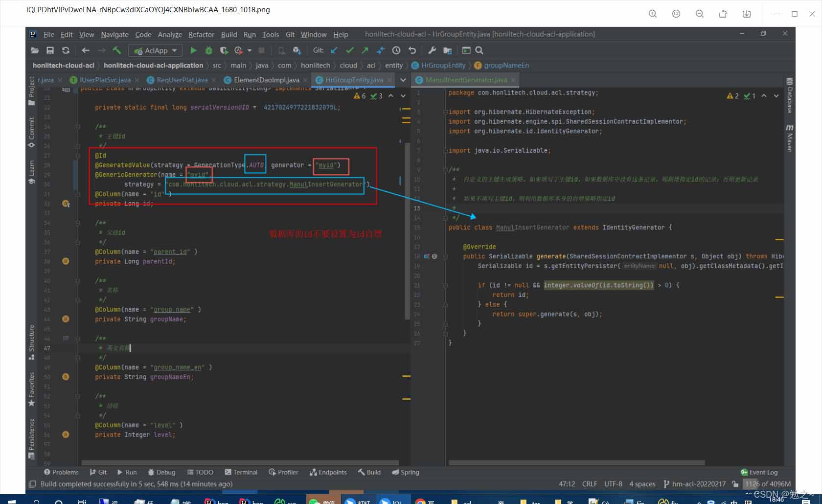
Task: Toggle the read-only lock icon in status bar
Action: [x=735, y=484]
